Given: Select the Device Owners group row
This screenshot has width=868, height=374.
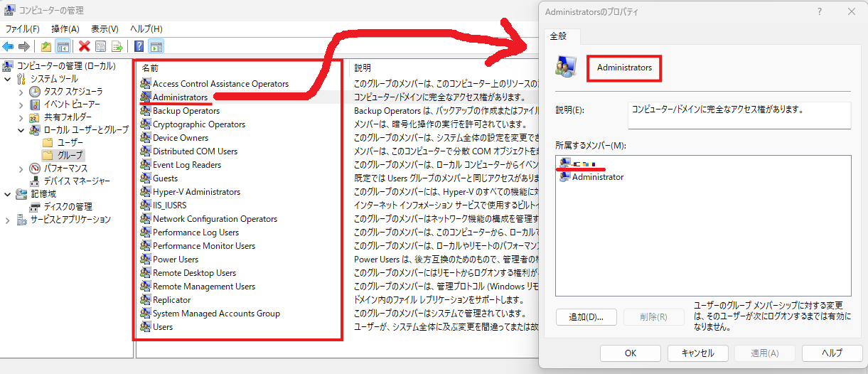Looking at the screenshot, I should click(x=181, y=137).
